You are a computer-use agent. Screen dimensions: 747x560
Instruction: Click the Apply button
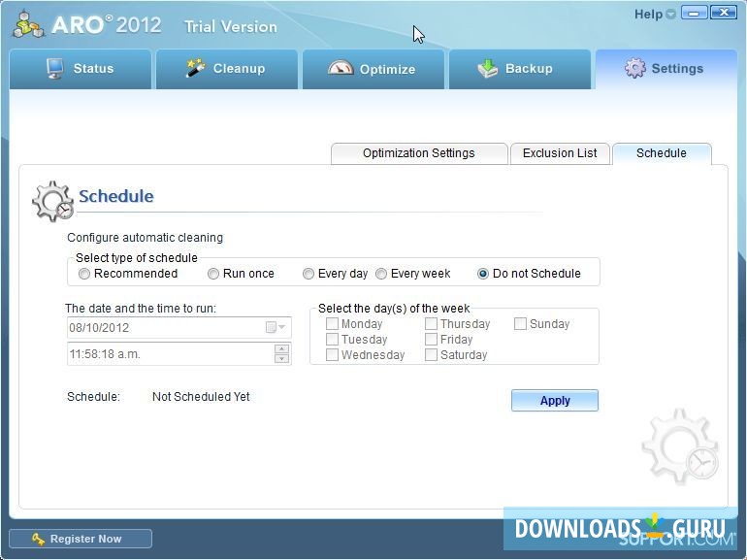(555, 401)
